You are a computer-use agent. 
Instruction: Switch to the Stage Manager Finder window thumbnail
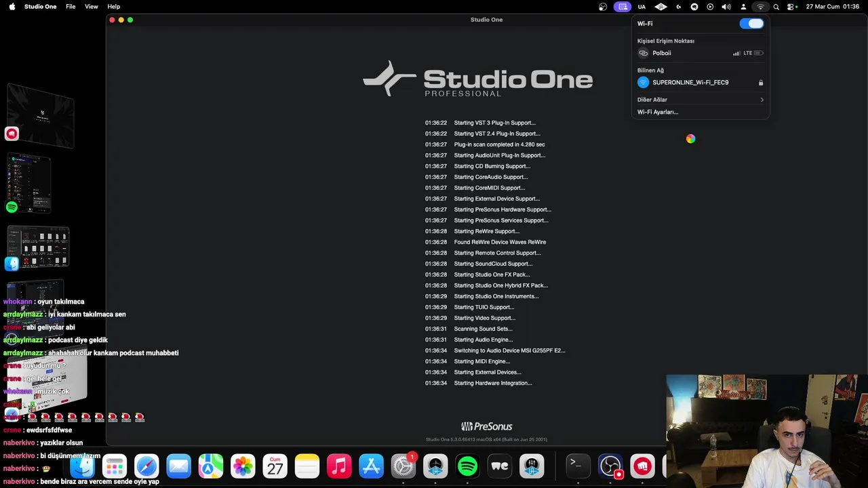(x=37, y=247)
